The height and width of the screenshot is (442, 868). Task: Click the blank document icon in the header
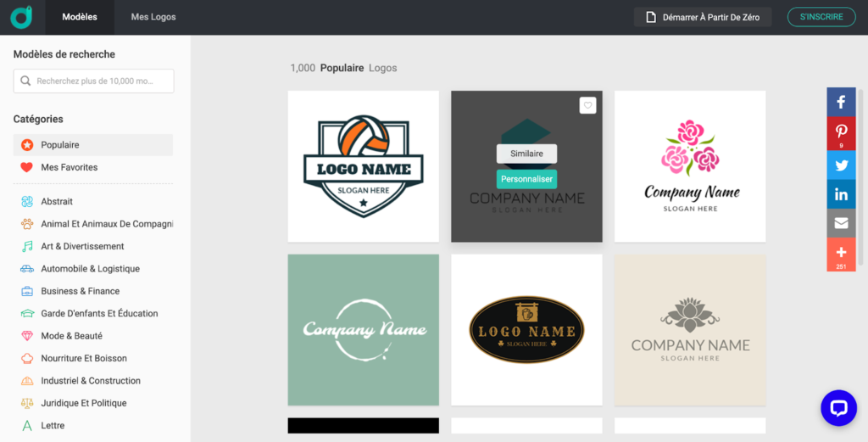[651, 17]
